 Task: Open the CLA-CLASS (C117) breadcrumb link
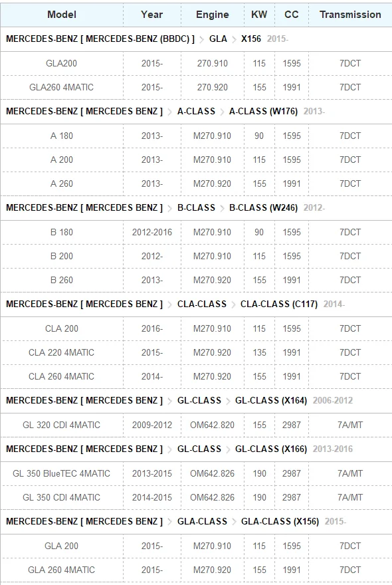click(x=279, y=304)
